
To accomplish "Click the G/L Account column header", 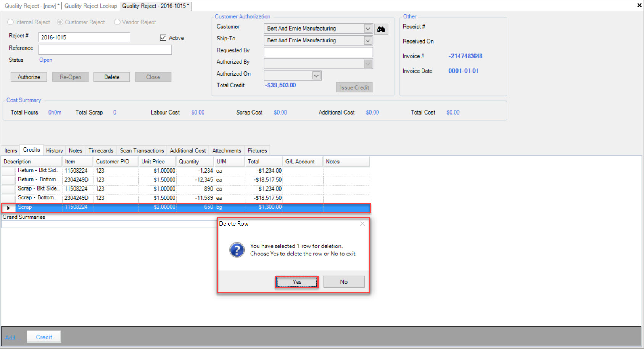I will [303, 162].
